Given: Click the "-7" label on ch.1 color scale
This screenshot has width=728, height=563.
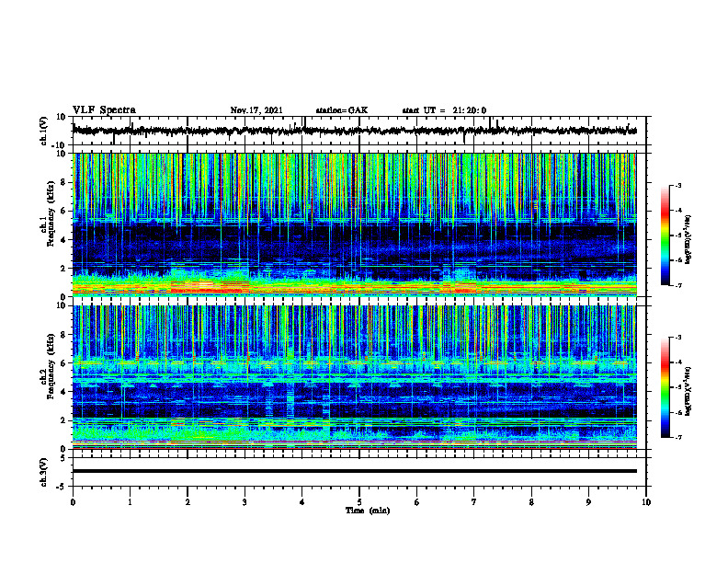Looking at the screenshot, I should [x=677, y=285].
